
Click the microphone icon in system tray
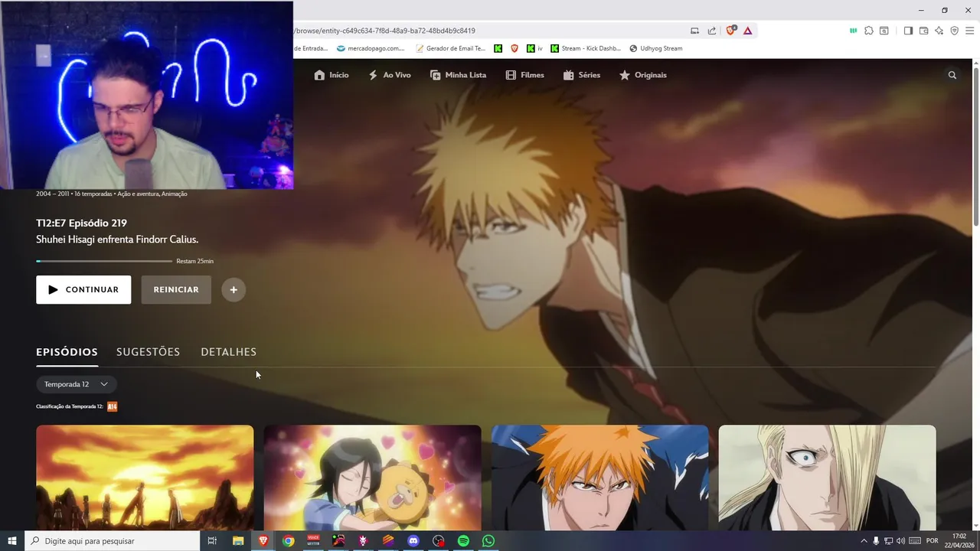point(877,541)
